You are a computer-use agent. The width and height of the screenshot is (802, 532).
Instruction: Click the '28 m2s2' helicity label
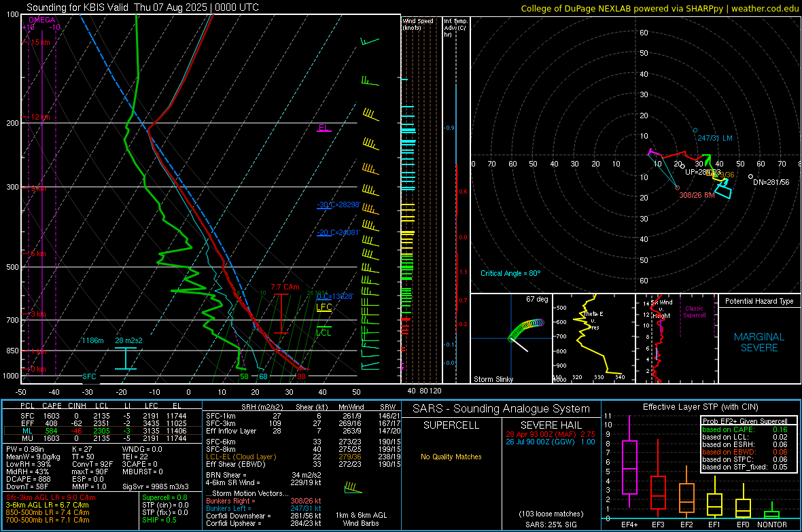[x=129, y=340]
